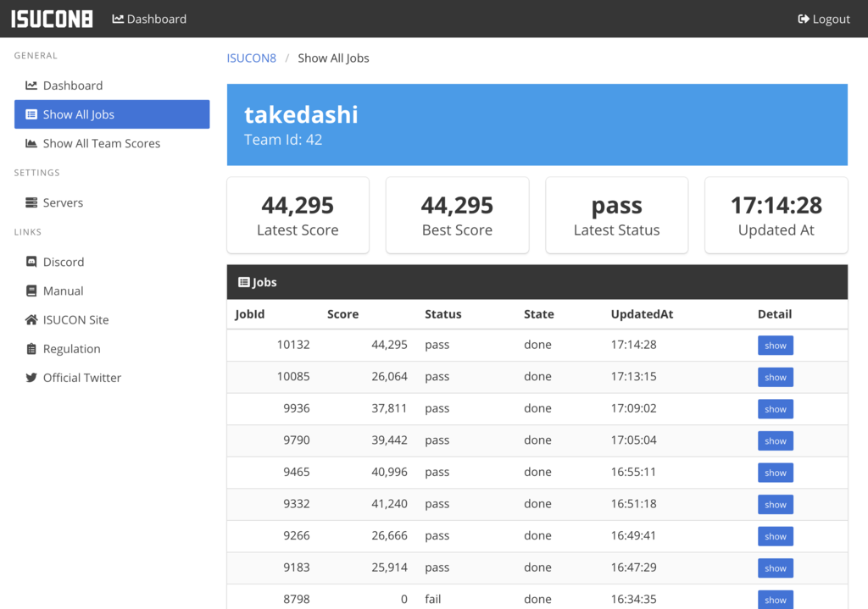Click the 16:49:41 timestamp cell
The height and width of the screenshot is (609, 868).
tap(633, 535)
